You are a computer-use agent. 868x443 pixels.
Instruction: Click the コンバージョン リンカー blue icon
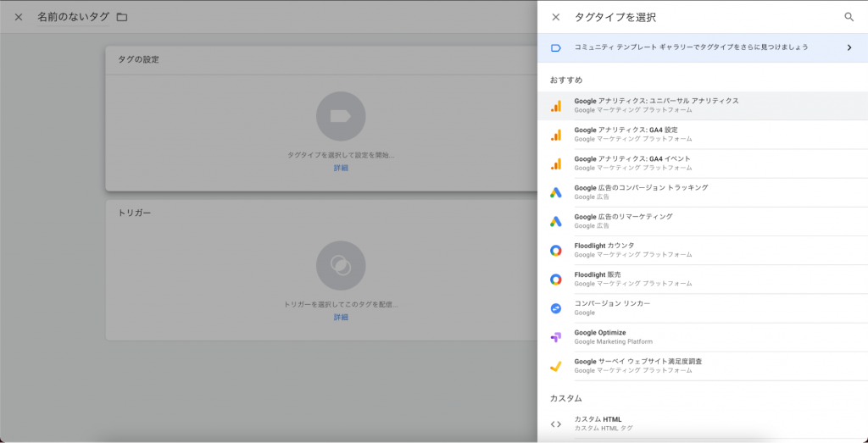tap(556, 308)
